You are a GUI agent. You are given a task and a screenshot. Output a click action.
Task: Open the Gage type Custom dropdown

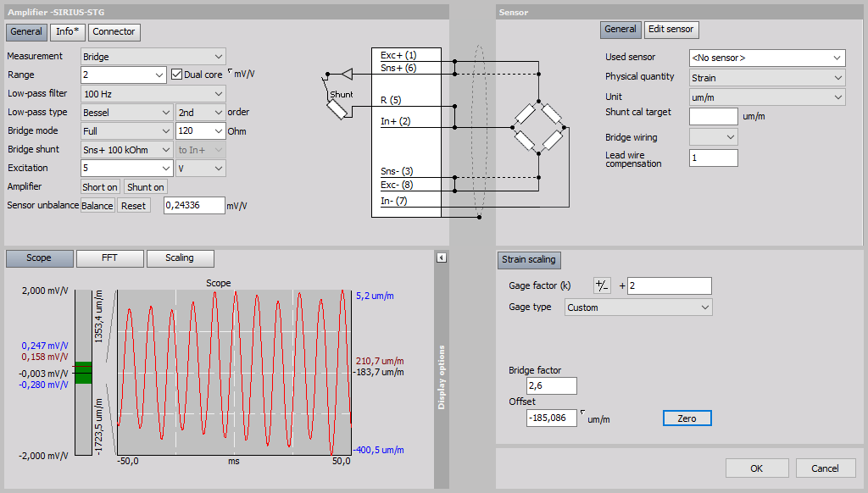tap(638, 307)
